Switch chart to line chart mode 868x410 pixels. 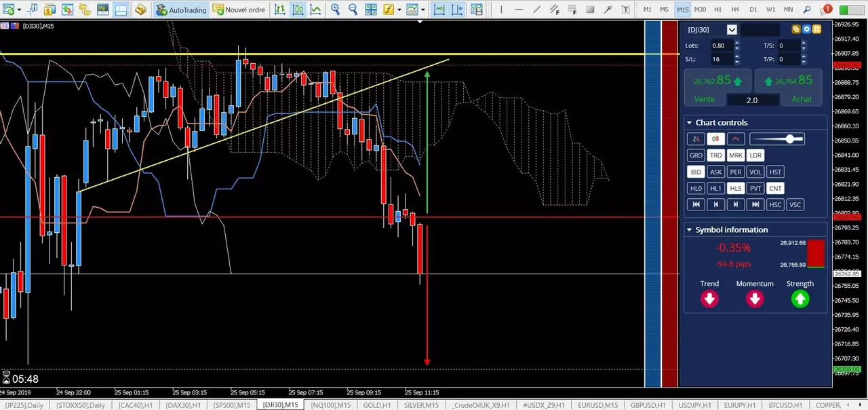click(315, 10)
